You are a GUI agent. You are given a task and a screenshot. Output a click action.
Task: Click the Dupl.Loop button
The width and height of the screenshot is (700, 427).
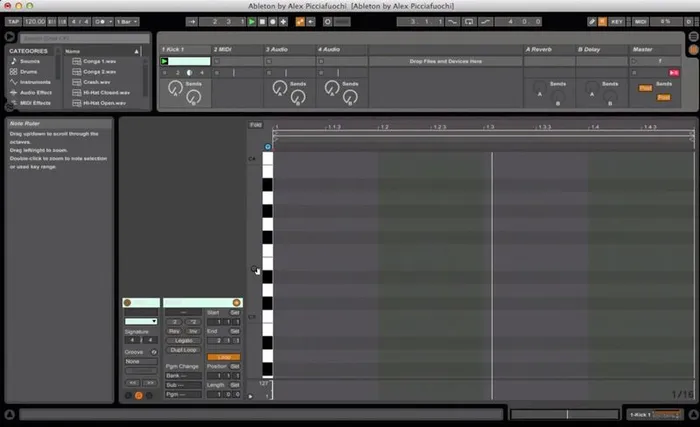point(183,350)
